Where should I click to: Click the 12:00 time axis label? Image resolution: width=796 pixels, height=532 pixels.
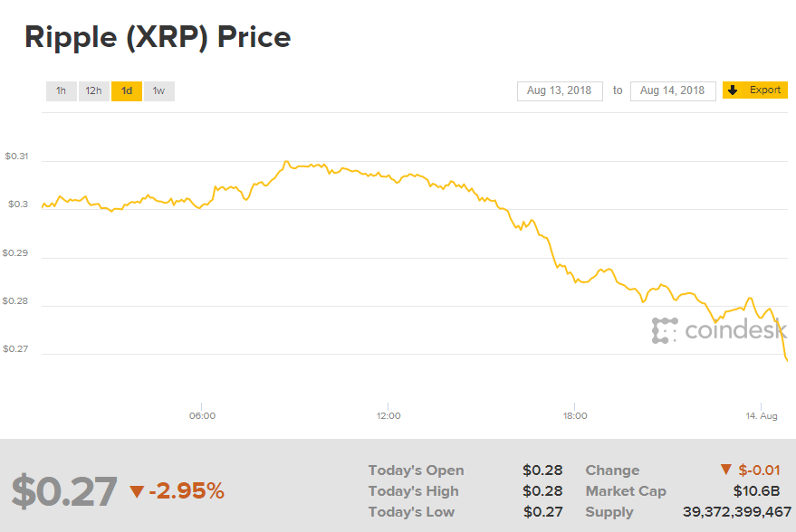388,416
